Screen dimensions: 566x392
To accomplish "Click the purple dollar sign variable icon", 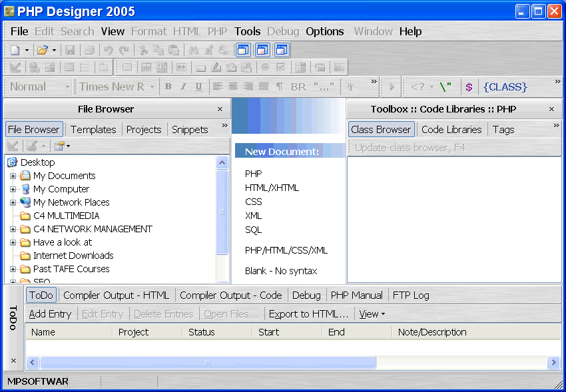I will [469, 87].
